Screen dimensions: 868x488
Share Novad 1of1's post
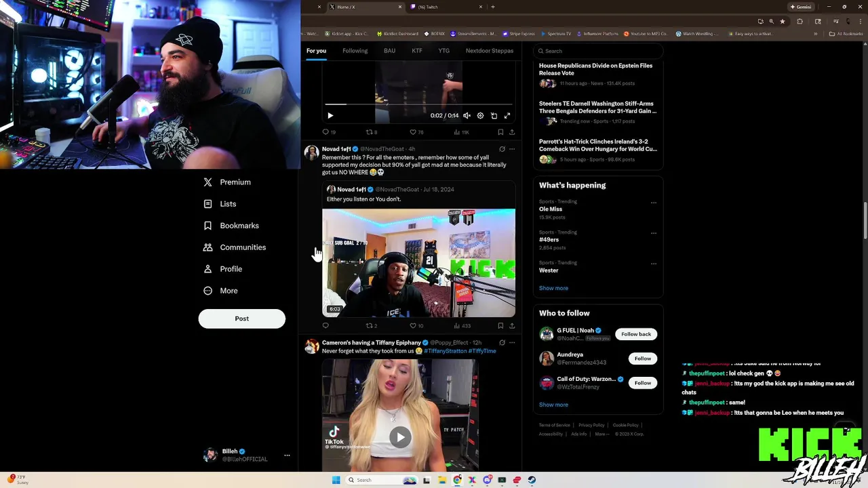(512, 325)
